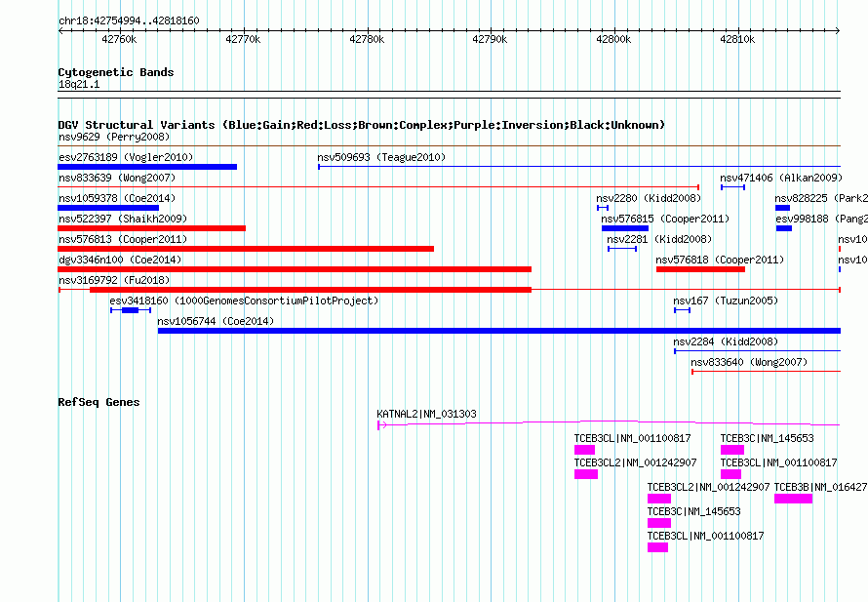Click the 42790k ruler tick label
Viewport: 868px width, 602px height.
[x=490, y=39]
